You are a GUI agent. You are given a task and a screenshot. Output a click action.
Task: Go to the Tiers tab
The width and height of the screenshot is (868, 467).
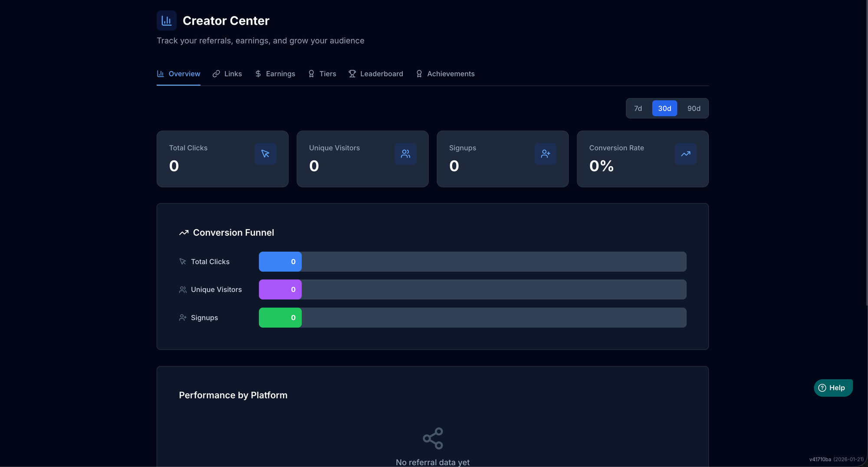point(322,74)
